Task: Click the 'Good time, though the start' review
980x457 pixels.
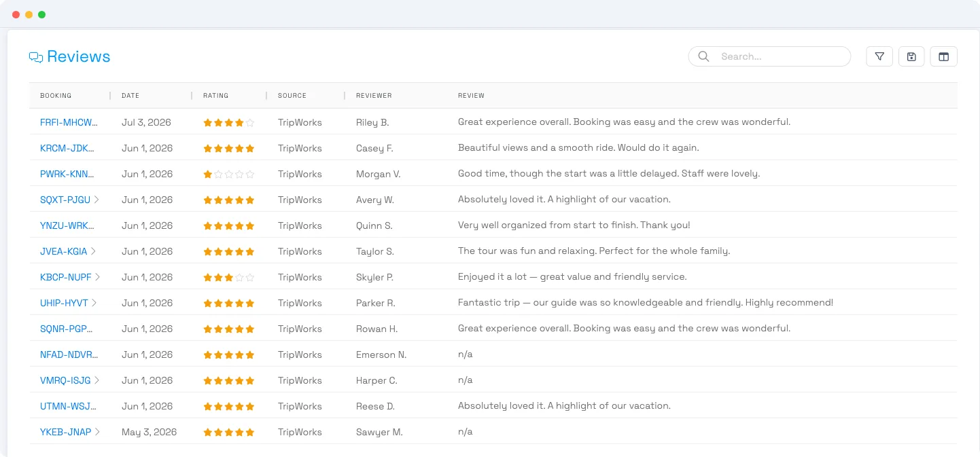Action: pos(609,174)
